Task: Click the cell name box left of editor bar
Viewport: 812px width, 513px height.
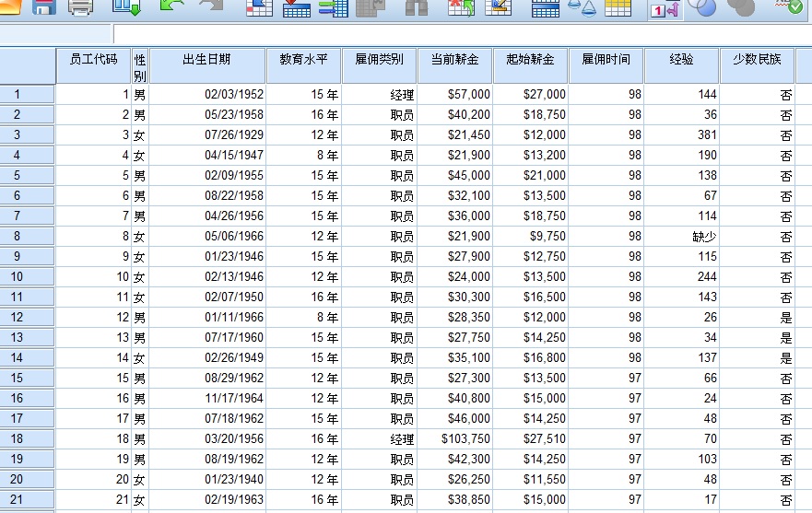Action: coord(55,35)
